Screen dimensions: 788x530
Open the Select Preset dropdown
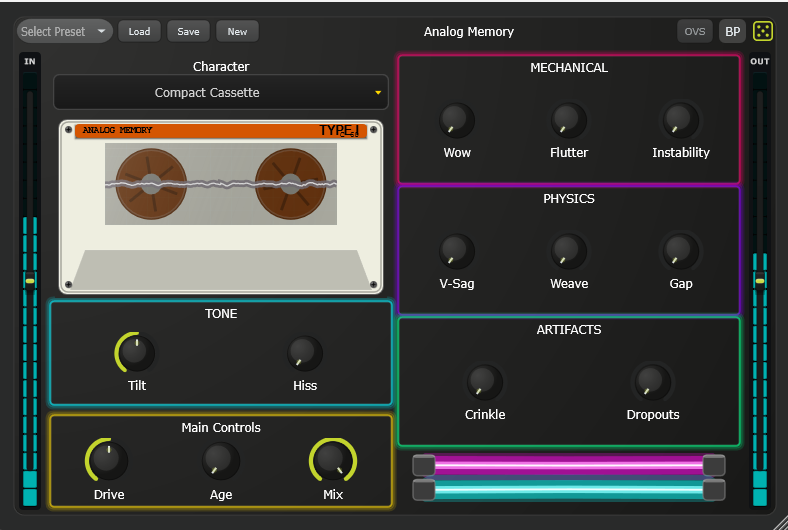pyautogui.click(x=64, y=31)
